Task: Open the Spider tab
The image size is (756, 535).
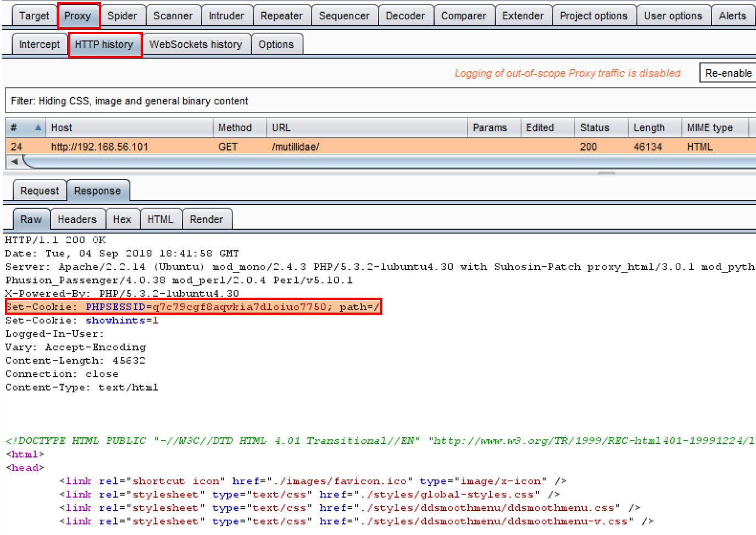Action: 122,16
